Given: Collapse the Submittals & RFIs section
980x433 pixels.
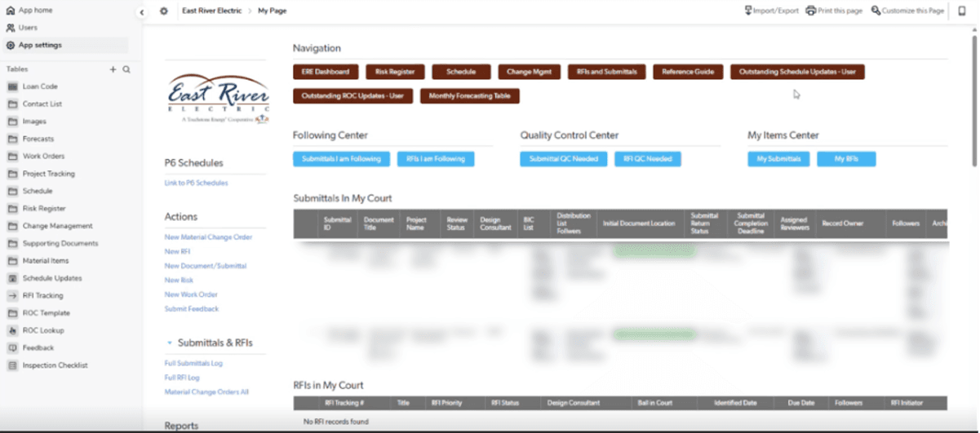Looking at the screenshot, I should (170, 343).
